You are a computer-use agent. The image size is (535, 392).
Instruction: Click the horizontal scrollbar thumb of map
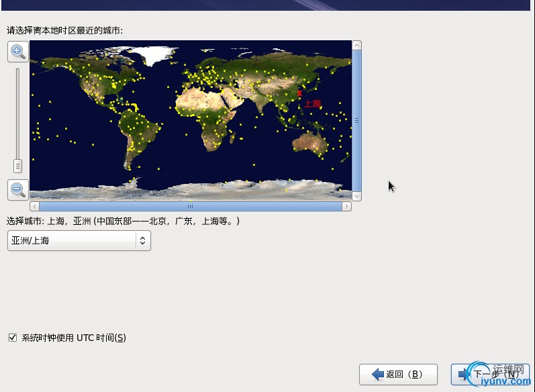[x=191, y=207]
